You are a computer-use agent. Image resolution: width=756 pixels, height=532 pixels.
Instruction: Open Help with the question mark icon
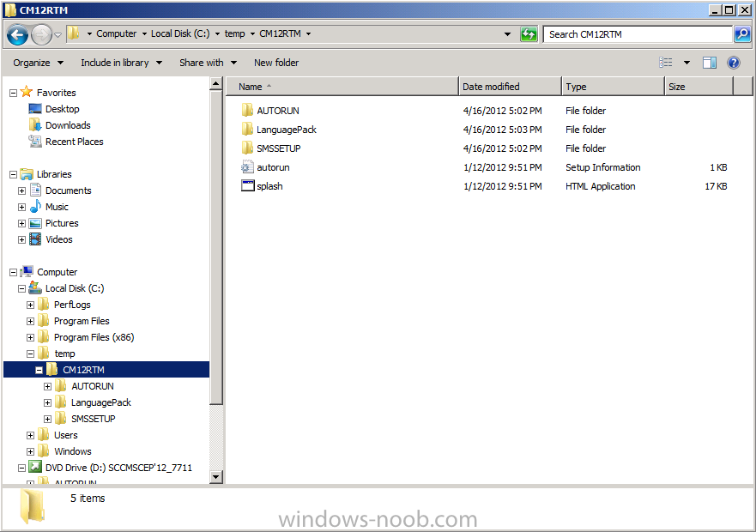(x=734, y=63)
